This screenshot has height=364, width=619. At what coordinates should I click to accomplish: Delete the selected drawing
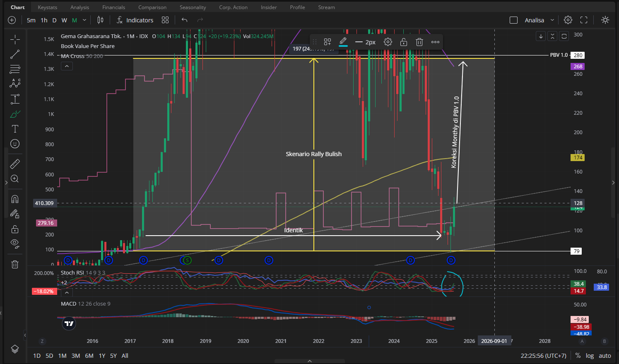point(419,42)
